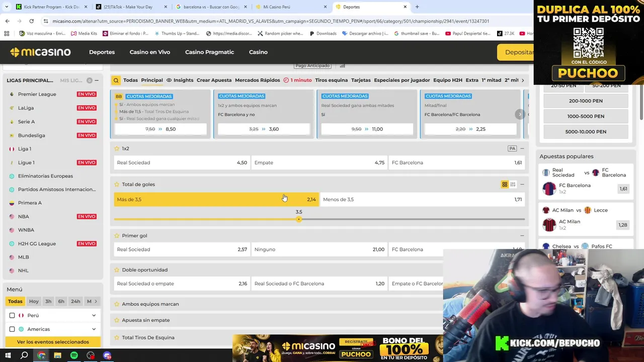Click the micasino logo
Image resolution: width=644 pixels, height=362 pixels.
[40, 52]
